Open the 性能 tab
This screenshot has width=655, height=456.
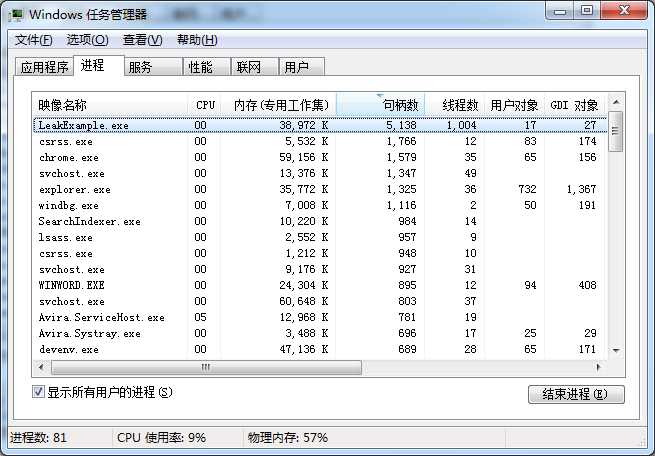(206, 67)
